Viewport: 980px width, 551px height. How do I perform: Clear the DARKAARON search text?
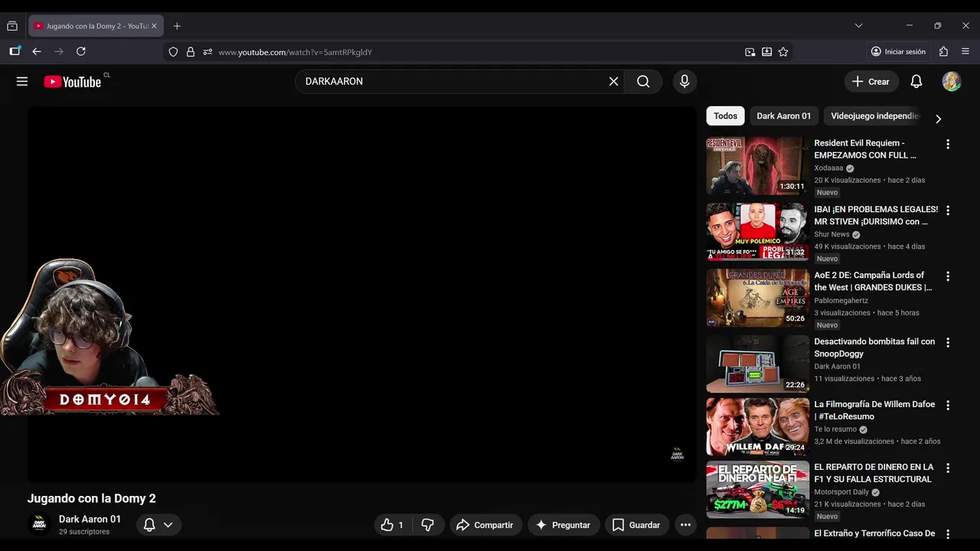coord(613,81)
